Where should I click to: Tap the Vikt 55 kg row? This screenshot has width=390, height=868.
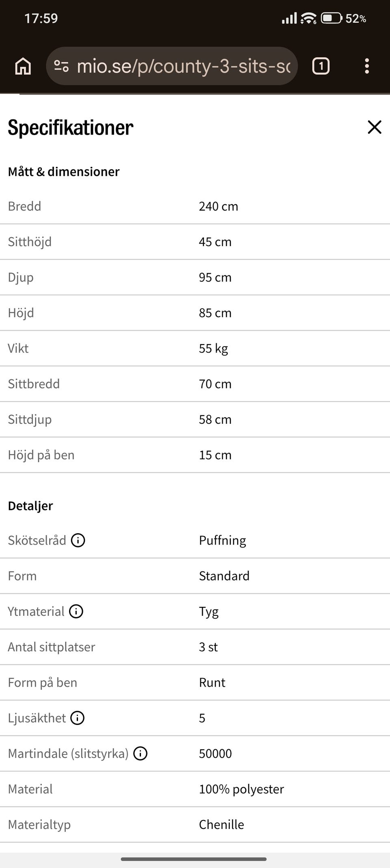tap(195, 349)
